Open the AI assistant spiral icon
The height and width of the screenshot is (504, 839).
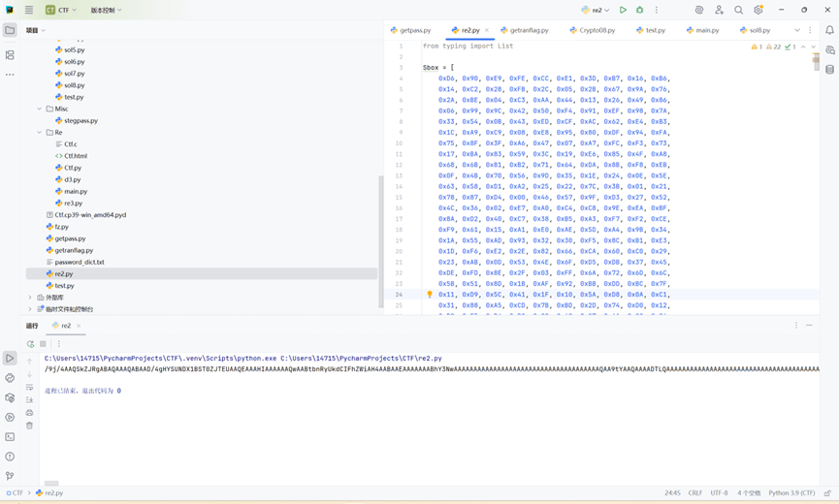tap(698, 10)
